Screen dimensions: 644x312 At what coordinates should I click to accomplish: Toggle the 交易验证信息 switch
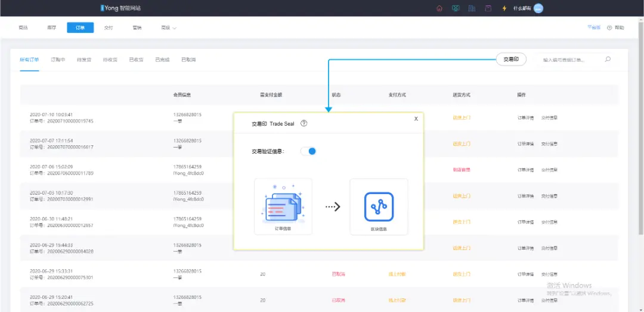tap(308, 151)
